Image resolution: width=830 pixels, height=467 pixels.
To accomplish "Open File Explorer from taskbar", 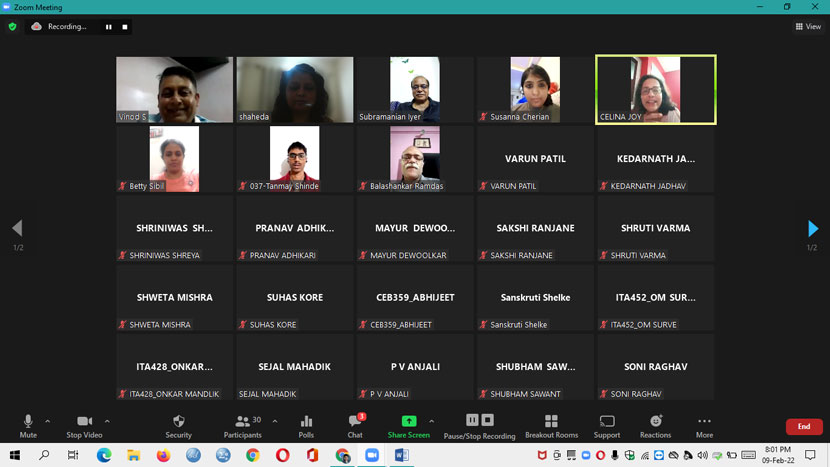I will [133, 455].
